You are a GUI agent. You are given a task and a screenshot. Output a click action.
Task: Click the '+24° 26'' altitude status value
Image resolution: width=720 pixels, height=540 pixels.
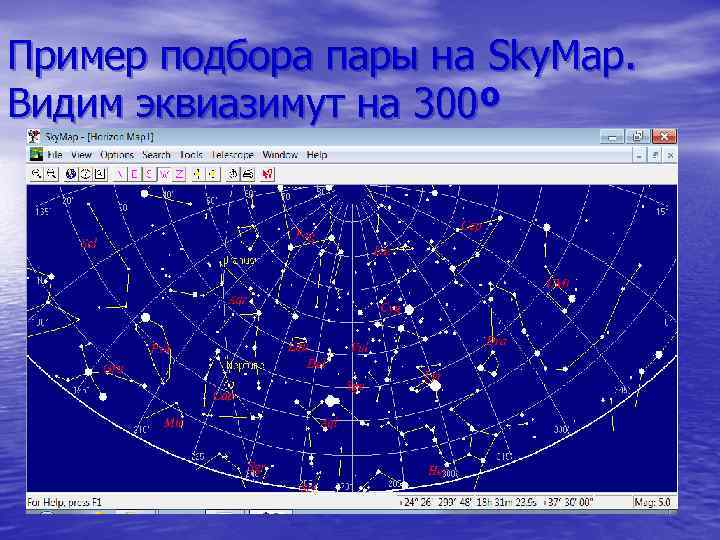point(416,502)
